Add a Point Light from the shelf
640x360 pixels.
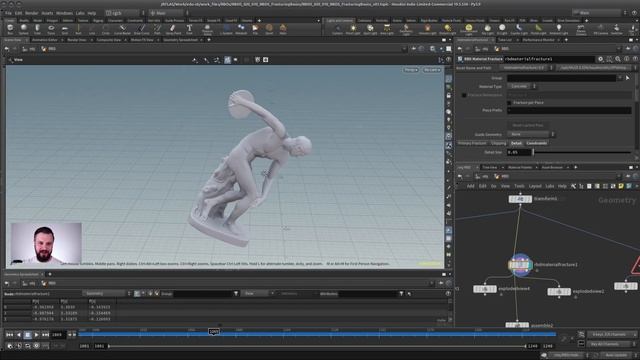click(x=353, y=29)
